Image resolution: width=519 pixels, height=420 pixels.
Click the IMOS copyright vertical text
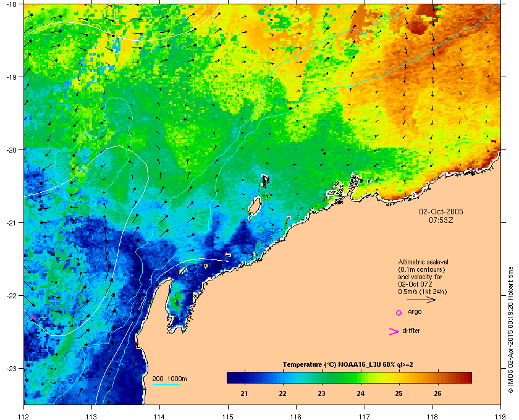(x=510, y=330)
